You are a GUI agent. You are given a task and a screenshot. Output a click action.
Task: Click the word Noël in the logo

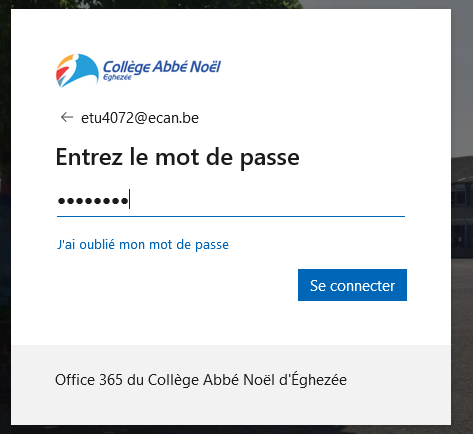click(205, 67)
